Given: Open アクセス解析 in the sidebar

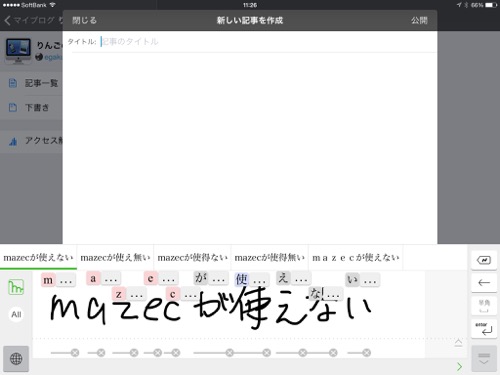Looking at the screenshot, I should [x=32, y=141].
